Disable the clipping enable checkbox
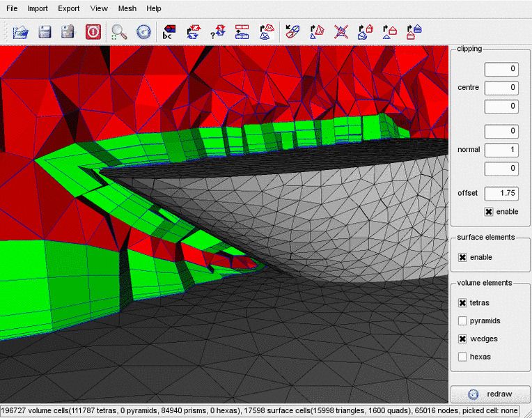The width and height of the screenshot is (532, 418). coord(489,211)
